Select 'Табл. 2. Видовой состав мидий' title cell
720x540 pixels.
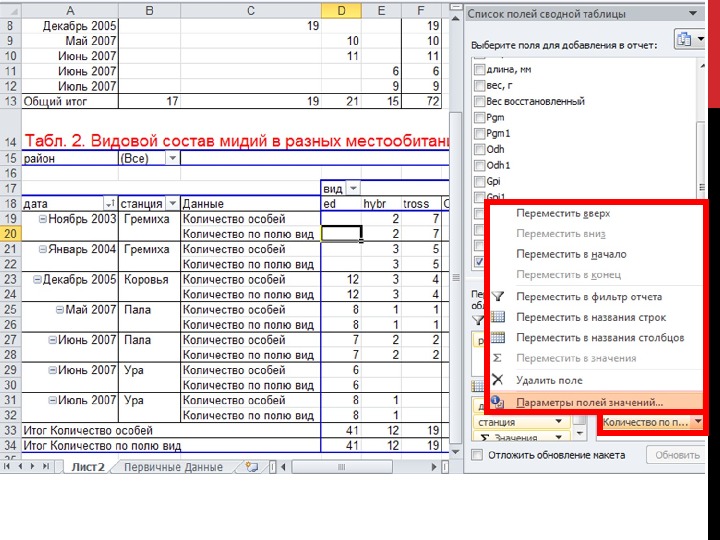point(236,141)
